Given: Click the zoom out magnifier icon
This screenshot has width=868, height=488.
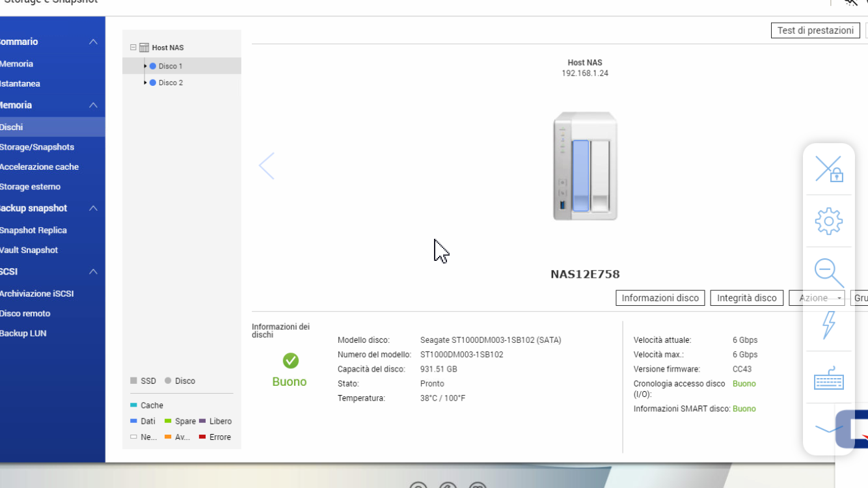Looking at the screenshot, I should tap(828, 272).
